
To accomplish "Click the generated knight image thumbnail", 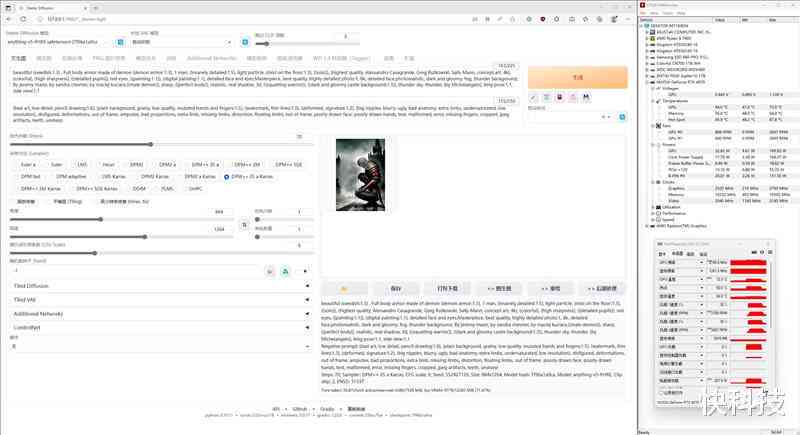I will (360, 174).
